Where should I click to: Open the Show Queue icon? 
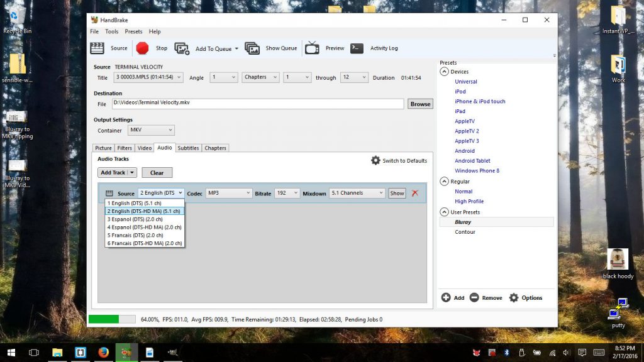pyautogui.click(x=252, y=48)
